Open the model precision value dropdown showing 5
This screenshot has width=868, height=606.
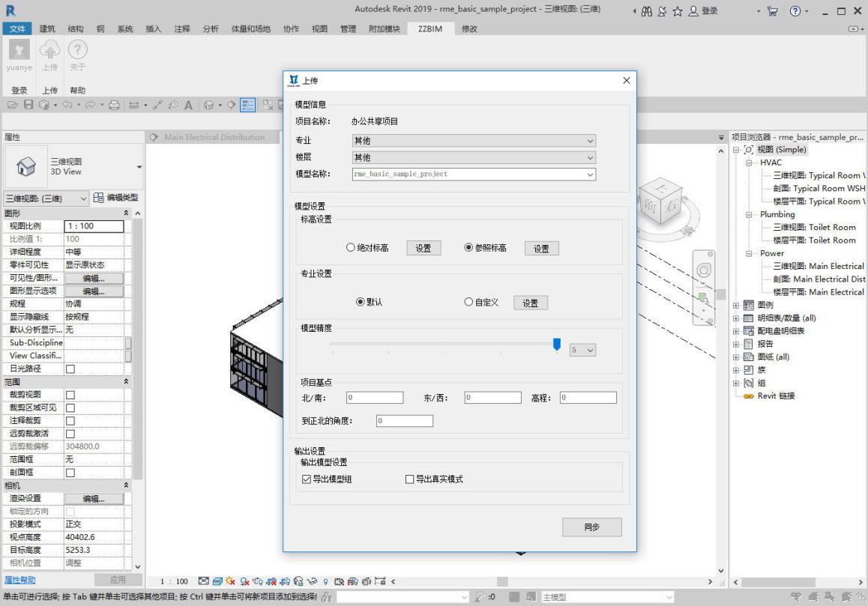tap(583, 350)
